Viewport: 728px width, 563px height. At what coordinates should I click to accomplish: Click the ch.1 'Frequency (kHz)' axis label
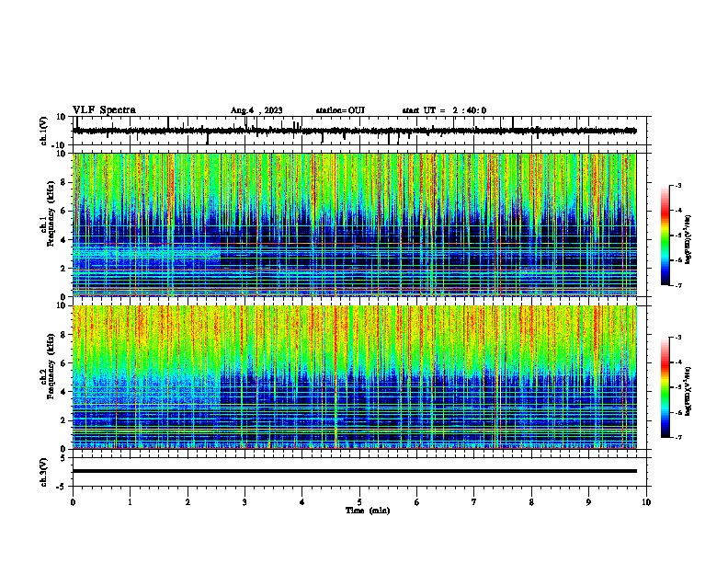(51, 213)
